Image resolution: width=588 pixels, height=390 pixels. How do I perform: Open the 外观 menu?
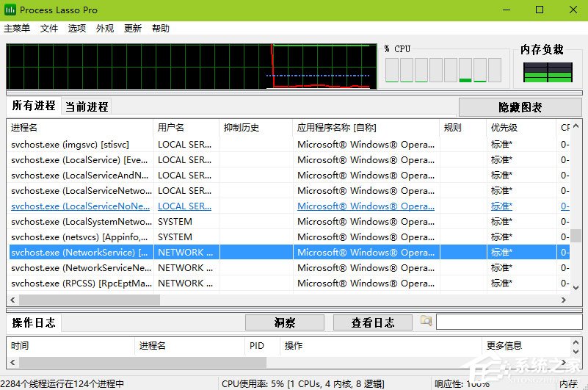[105, 29]
